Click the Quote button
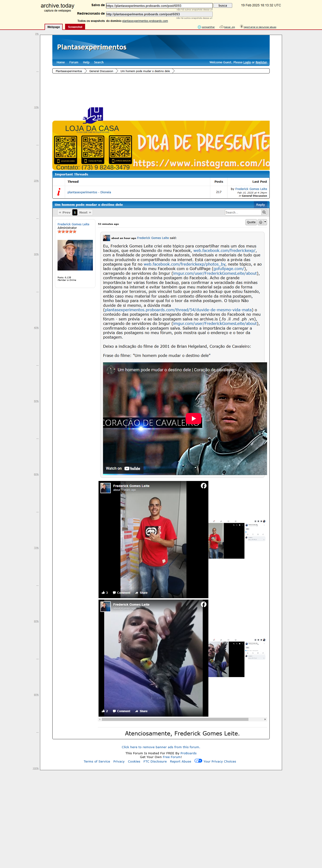This screenshot has width=322, height=868. (251, 222)
